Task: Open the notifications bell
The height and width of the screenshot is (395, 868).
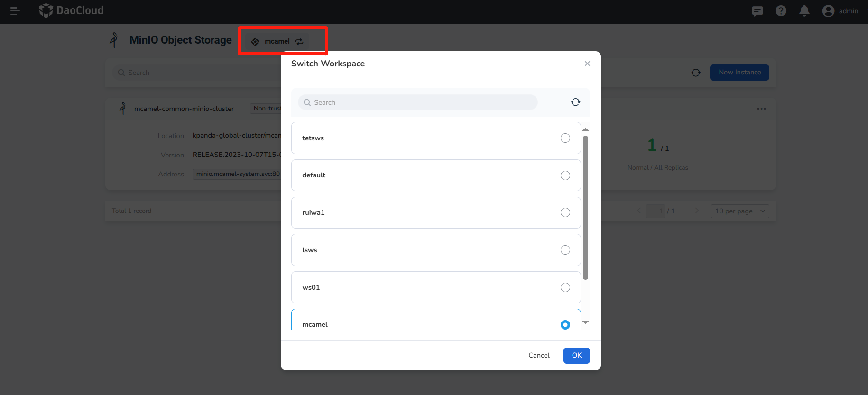Action: tap(804, 11)
